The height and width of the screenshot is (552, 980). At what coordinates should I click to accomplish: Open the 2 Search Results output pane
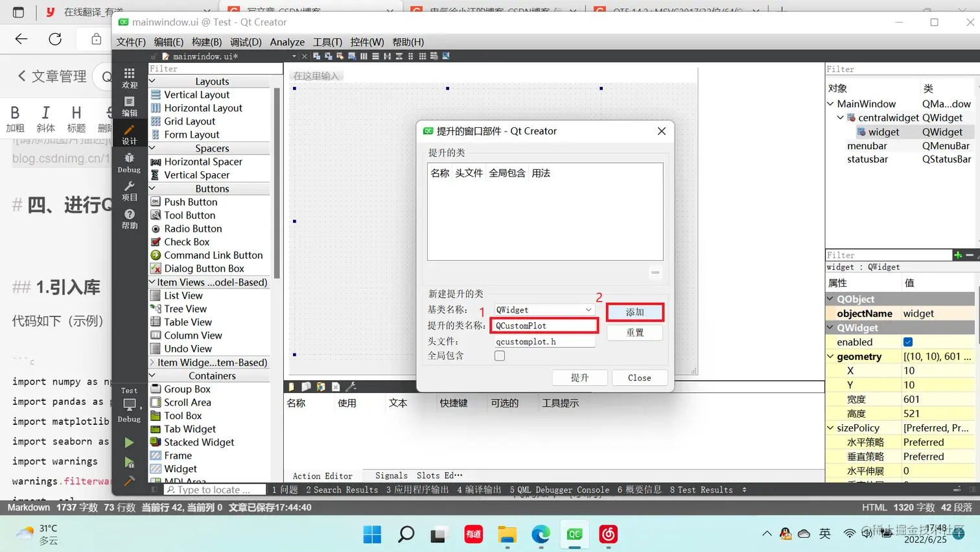(x=342, y=490)
